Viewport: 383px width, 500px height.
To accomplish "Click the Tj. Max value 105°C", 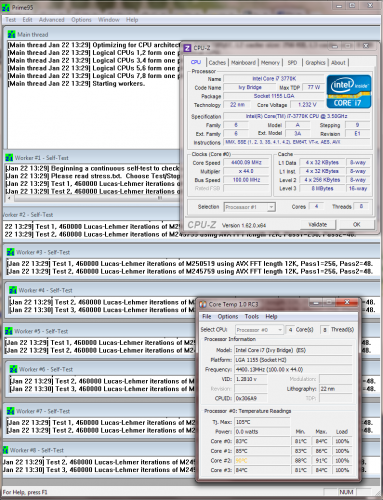I will coord(262,422).
